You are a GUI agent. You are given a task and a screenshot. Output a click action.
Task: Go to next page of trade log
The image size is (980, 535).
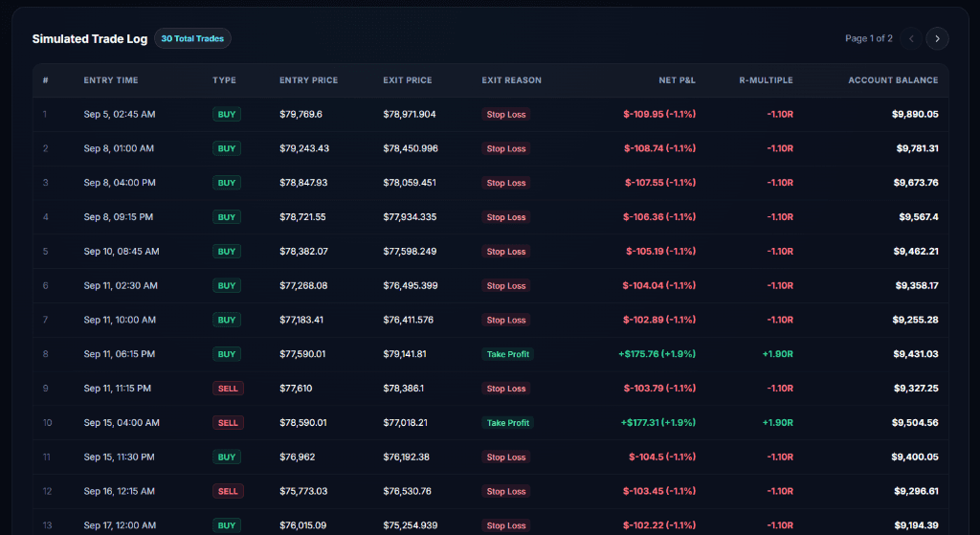point(937,38)
